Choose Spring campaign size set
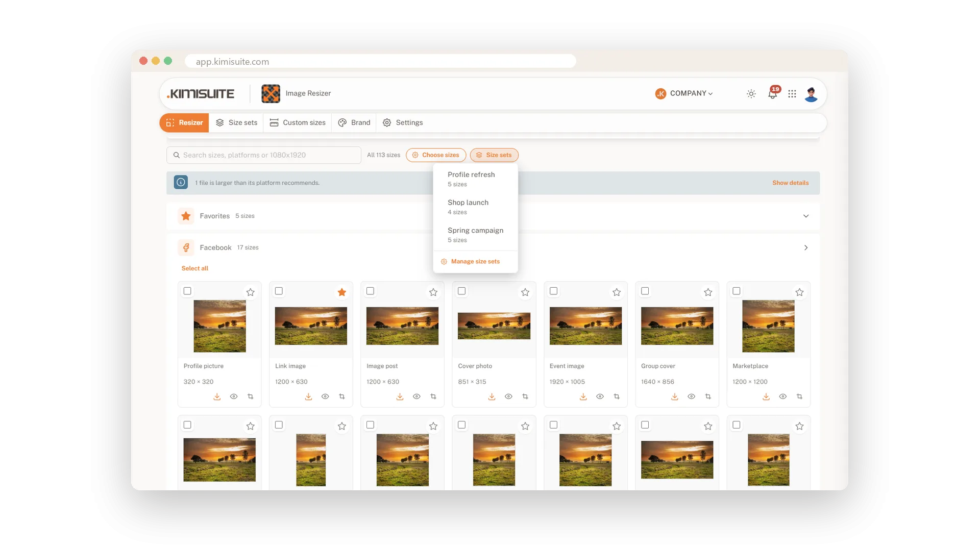The height and width of the screenshot is (551, 980). pyautogui.click(x=475, y=235)
